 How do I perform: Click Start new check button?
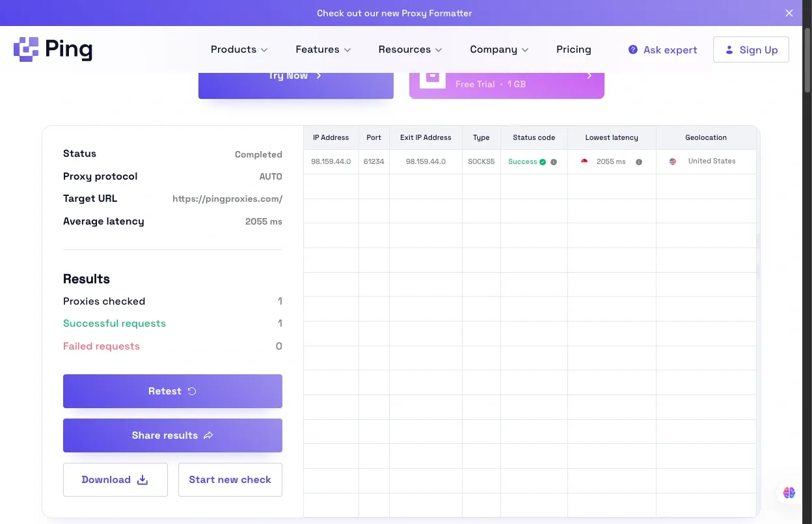tap(230, 480)
